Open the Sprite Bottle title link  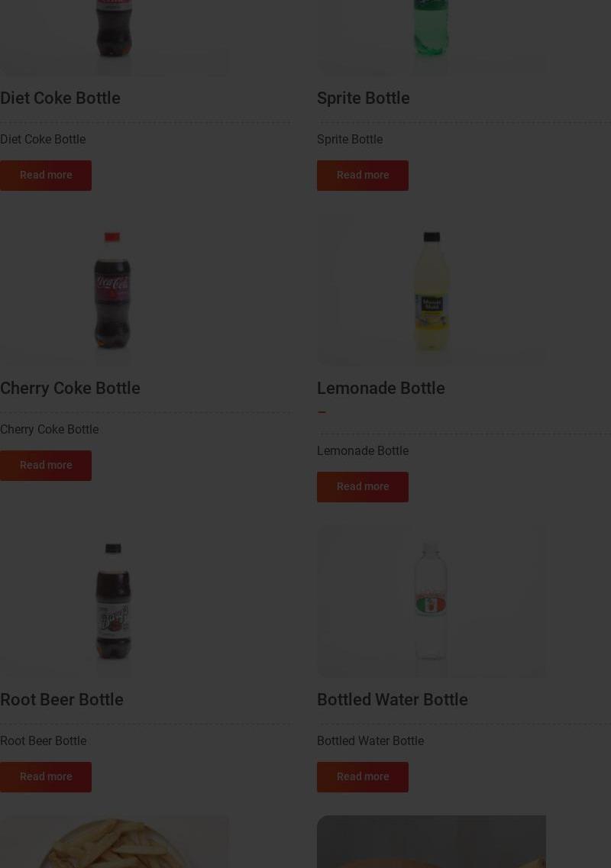tap(364, 98)
